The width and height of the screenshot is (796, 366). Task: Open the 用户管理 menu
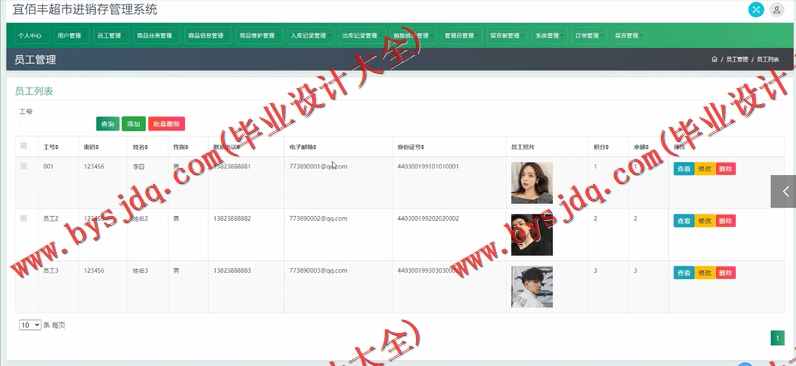pyautogui.click(x=71, y=36)
